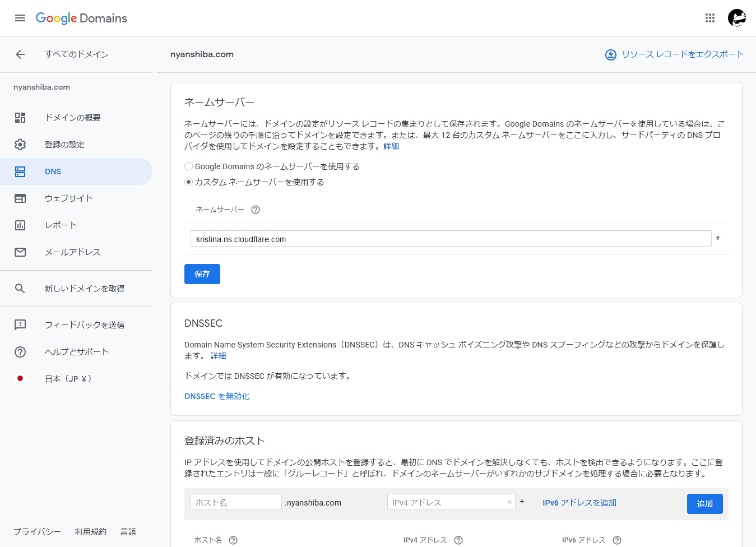Open the レポート chart icon

pyautogui.click(x=20, y=225)
